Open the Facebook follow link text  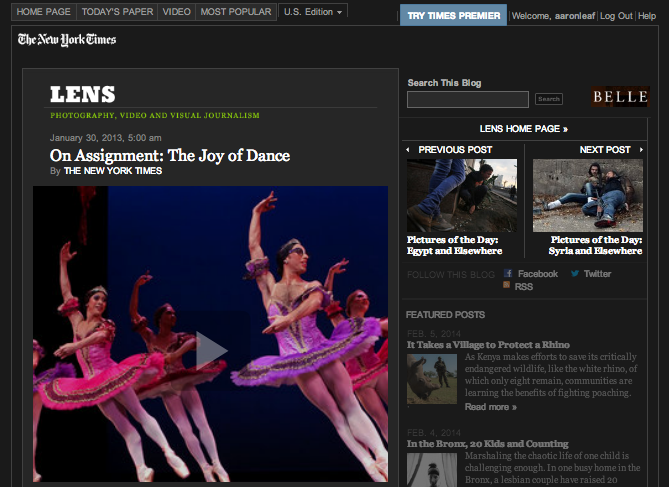pos(538,274)
